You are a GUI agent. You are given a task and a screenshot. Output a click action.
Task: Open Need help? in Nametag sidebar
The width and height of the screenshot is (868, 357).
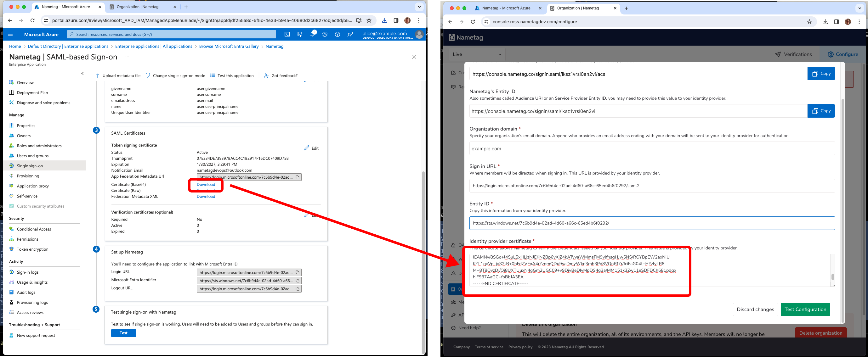[466, 328]
